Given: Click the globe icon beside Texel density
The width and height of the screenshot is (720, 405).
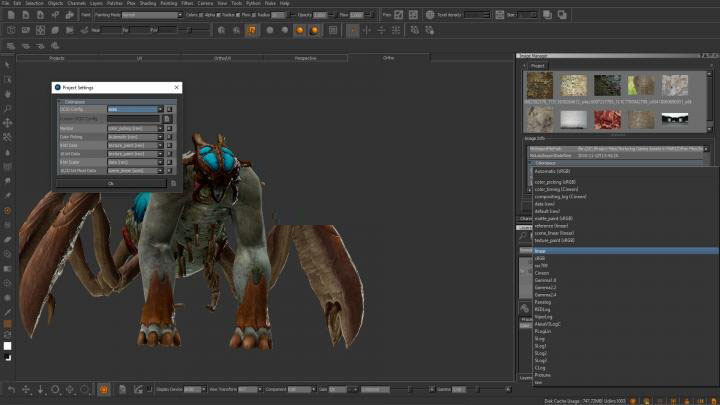Looking at the screenshot, I should pos(430,15).
